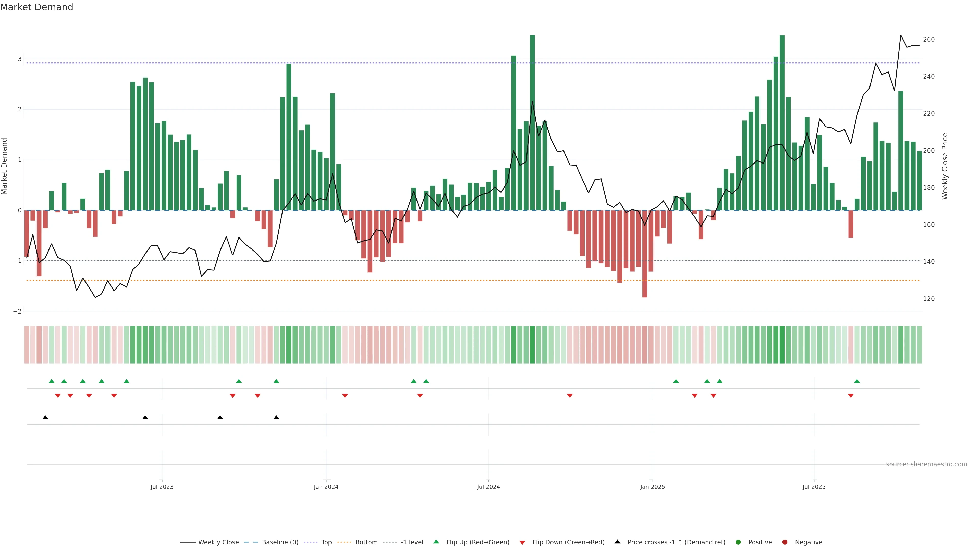Toggle the Weekly Close legend entry
The width and height of the screenshot is (980, 551).
[218, 542]
